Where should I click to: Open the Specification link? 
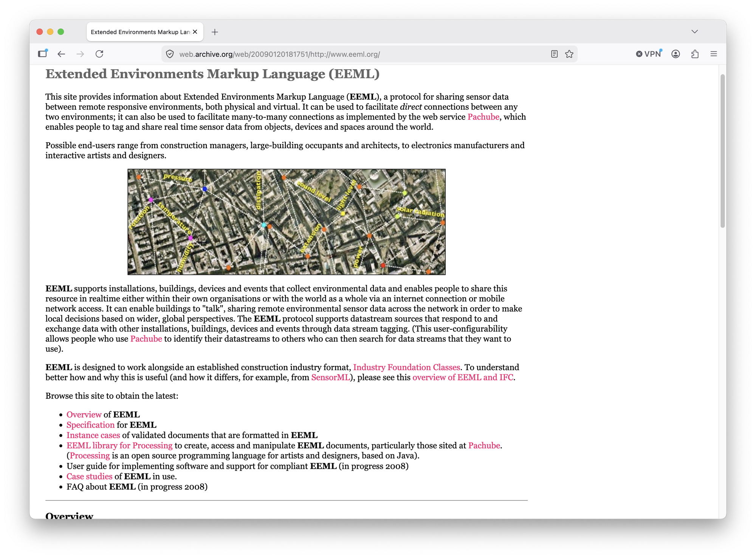pyautogui.click(x=90, y=425)
